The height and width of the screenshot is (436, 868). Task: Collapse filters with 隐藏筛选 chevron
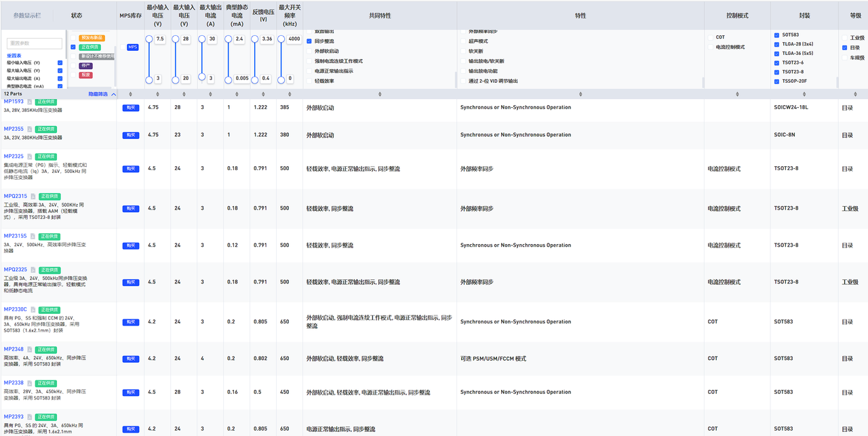coord(113,94)
